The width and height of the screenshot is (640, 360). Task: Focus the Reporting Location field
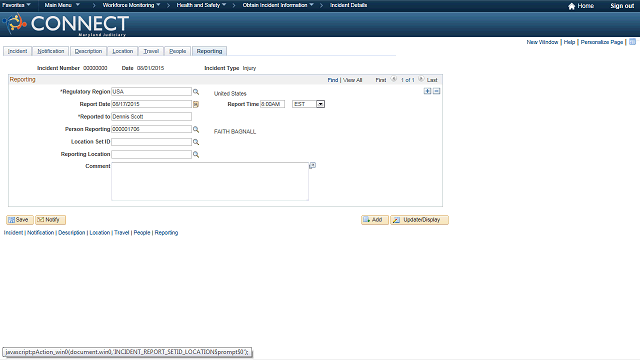click(151, 154)
